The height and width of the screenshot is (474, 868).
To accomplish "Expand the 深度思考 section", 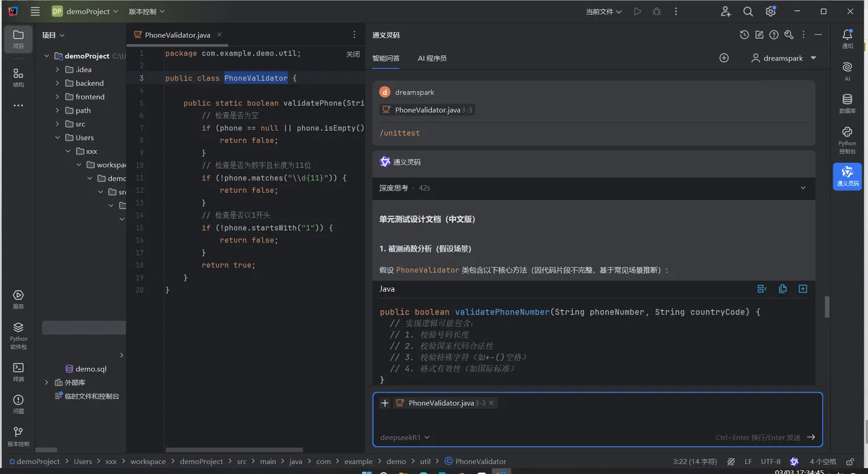I will pos(803,188).
